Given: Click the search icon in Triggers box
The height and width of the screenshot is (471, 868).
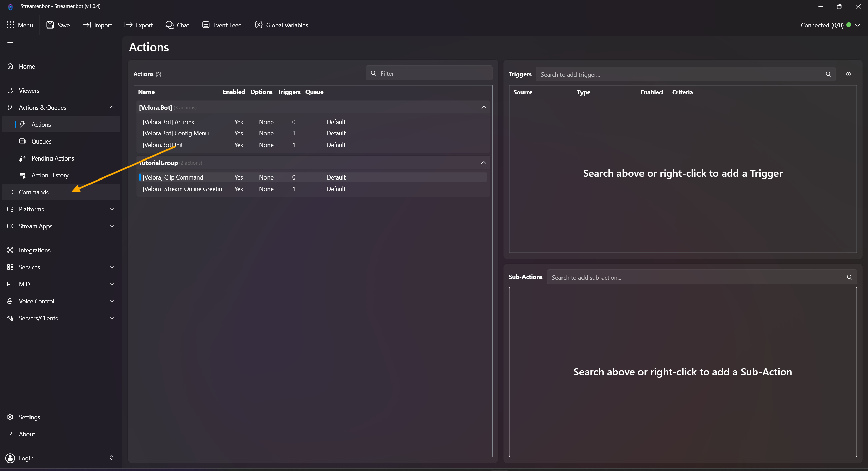Looking at the screenshot, I should pyautogui.click(x=828, y=74).
